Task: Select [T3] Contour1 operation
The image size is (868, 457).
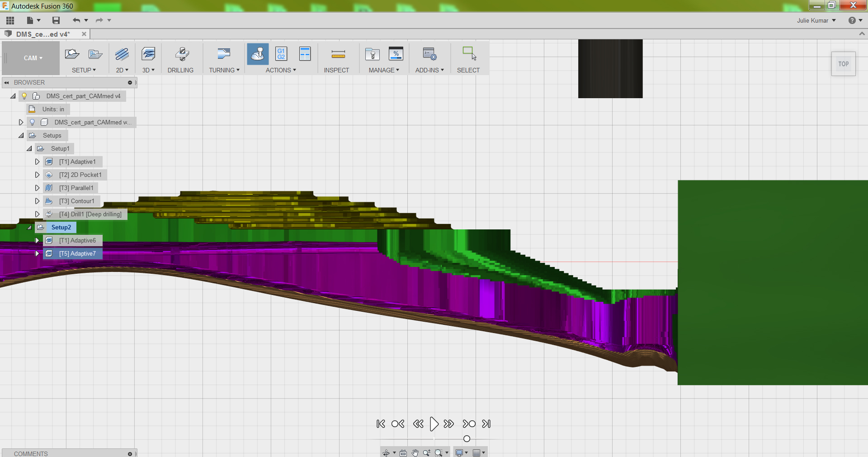Action: 76,201
